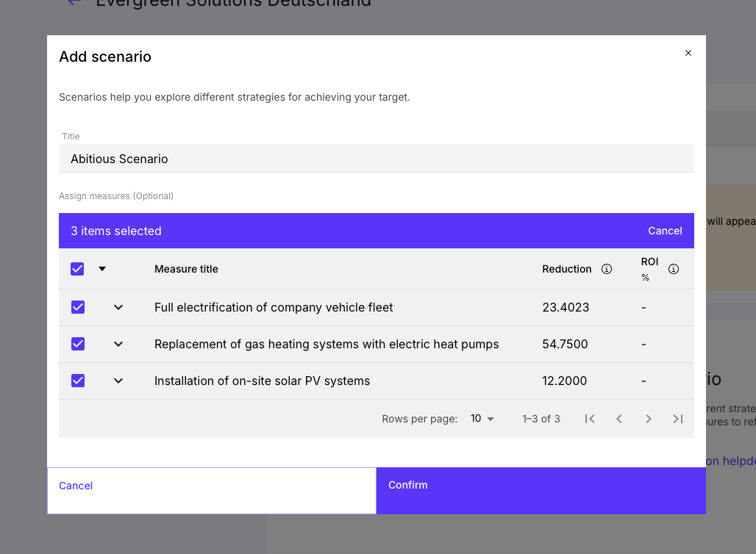756x554 pixels.
Task: Expand the gas heating replacement row details
Action: [x=118, y=344]
